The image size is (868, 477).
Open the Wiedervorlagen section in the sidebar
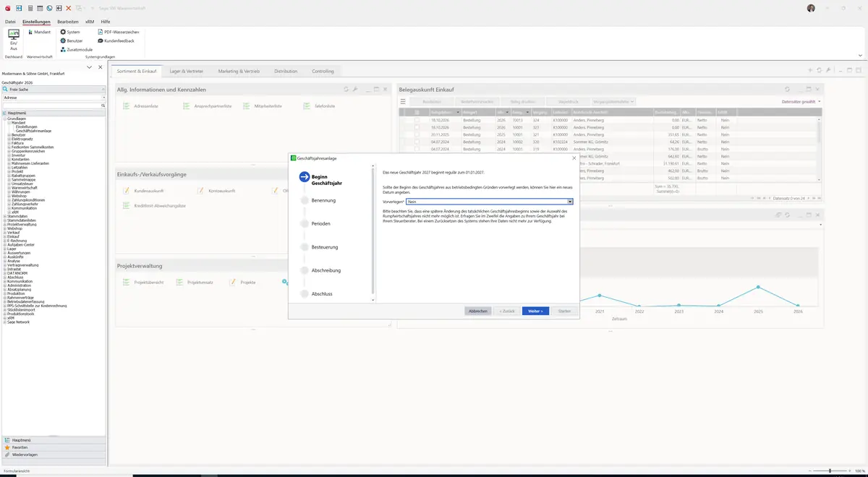(54, 455)
